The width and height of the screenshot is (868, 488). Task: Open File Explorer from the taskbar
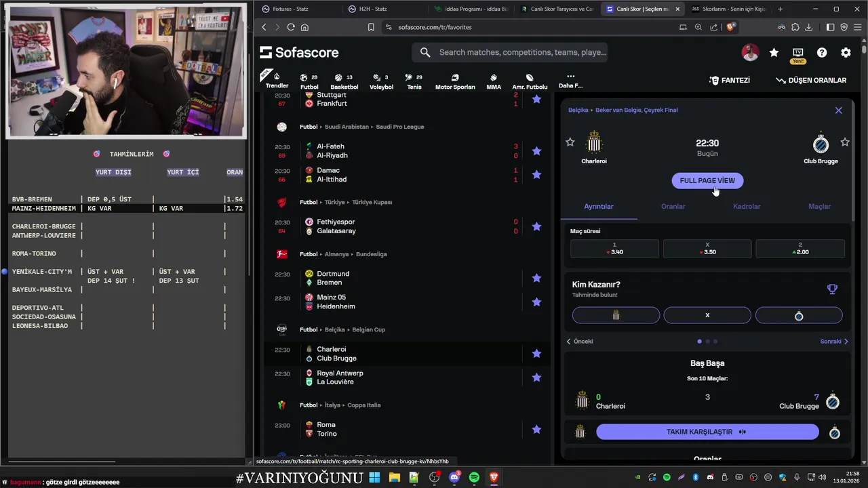(394, 477)
